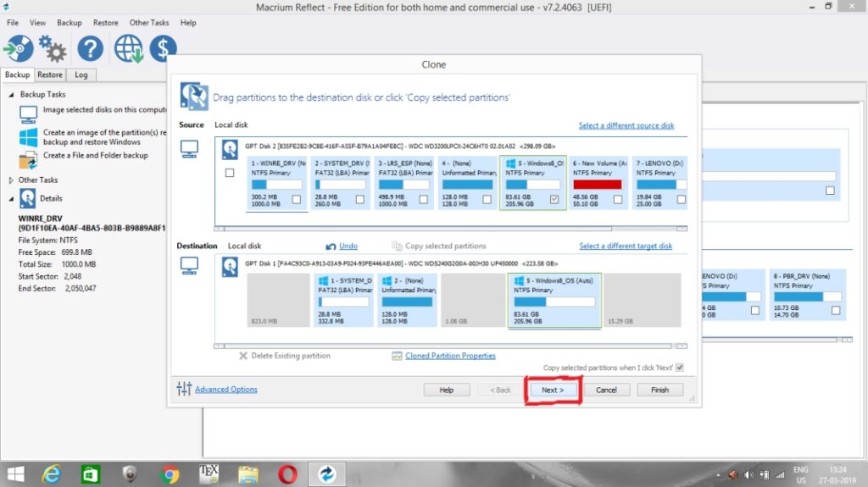868x487 pixels.
Task: Check the 4 - (None) unformatted partition checkbox
Action: click(487, 199)
